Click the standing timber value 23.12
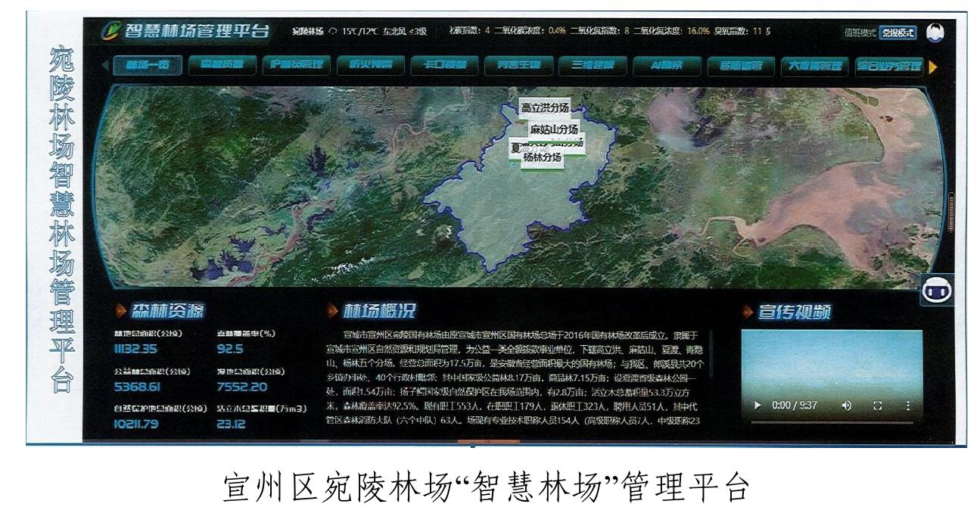Screen dimensions: 980x510 230,425
